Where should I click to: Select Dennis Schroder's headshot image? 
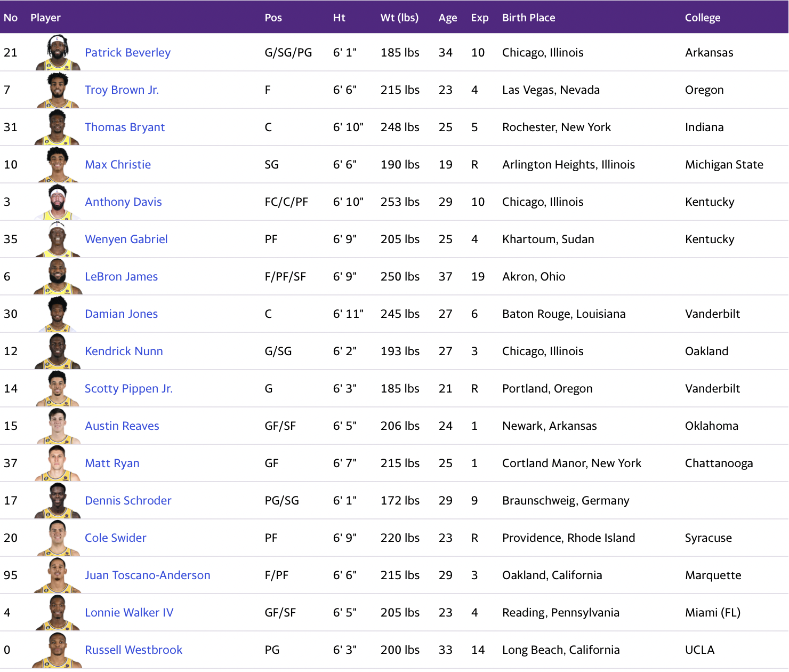[58, 500]
